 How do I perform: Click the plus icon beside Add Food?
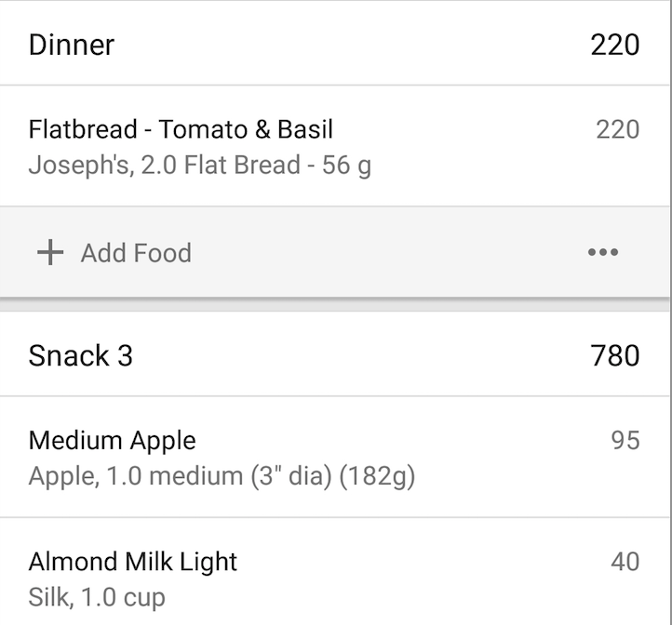pyautogui.click(x=49, y=252)
